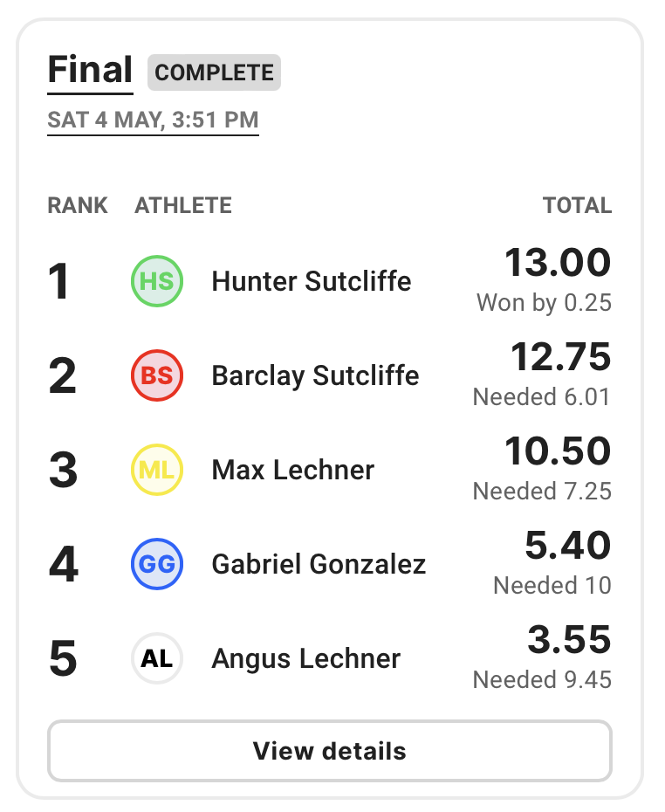This screenshot has width=665, height=812.
Task: Select athlete name Hunter Sutcliffe
Action: click(312, 281)
